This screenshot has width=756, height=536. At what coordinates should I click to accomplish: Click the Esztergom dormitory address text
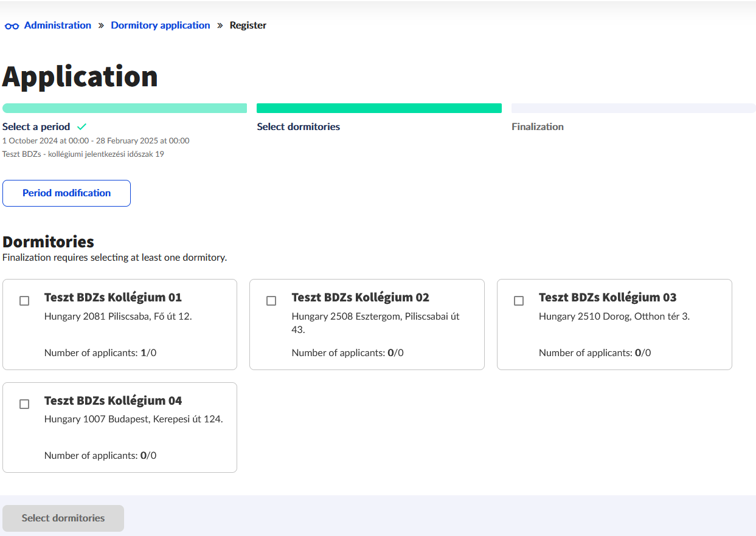(375, 323)
